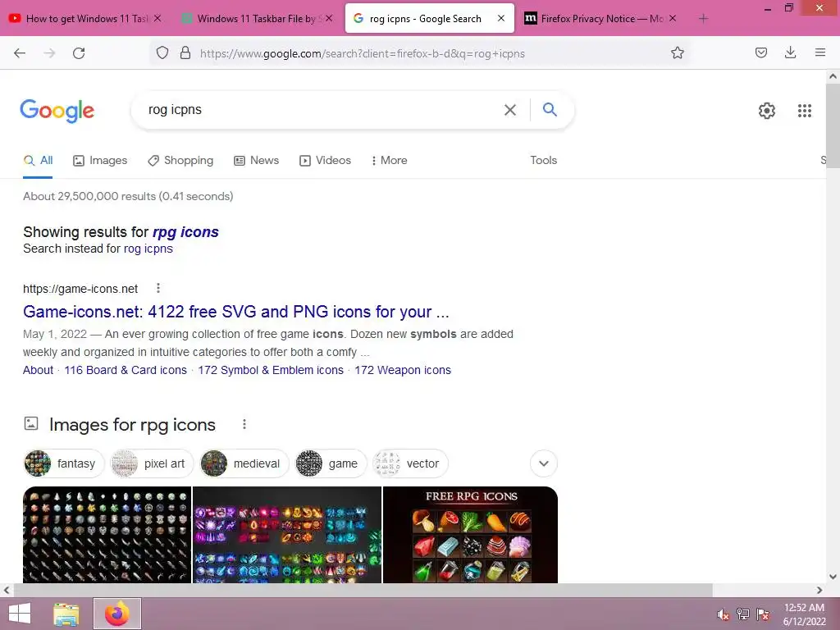Close the Windows 11 Taskbar File tab

tap(329, 18)
